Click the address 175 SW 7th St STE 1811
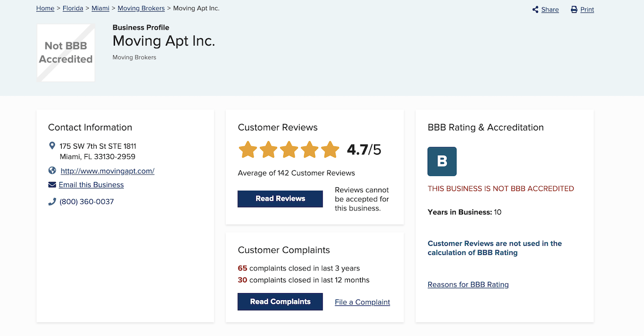Viewport: 644px width, 336px height. point(98,146)
